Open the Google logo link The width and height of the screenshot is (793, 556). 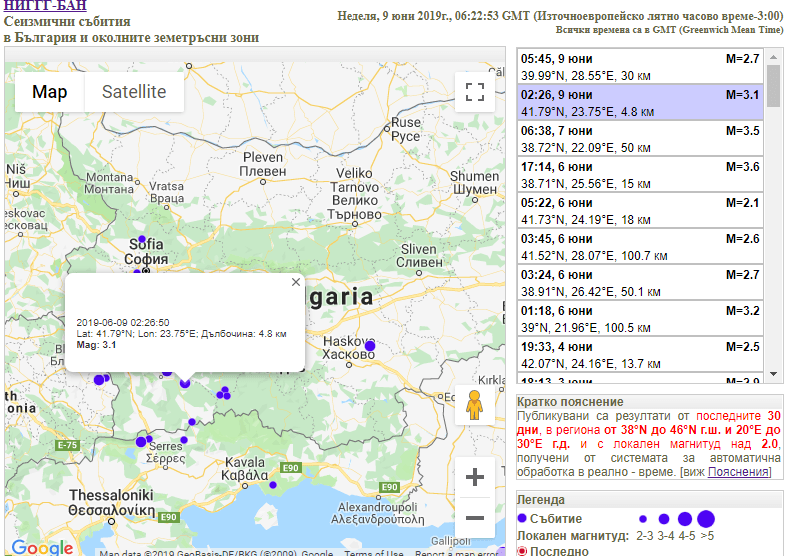[x=42, y=547]
